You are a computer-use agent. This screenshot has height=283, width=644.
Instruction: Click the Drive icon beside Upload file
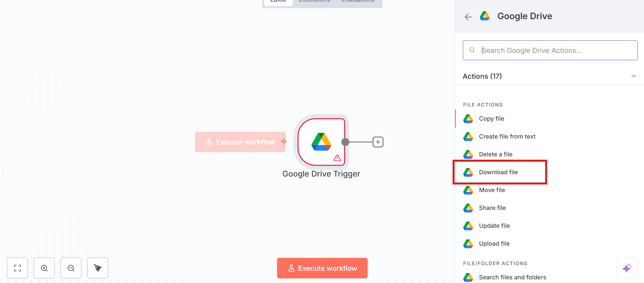point(468,244)
